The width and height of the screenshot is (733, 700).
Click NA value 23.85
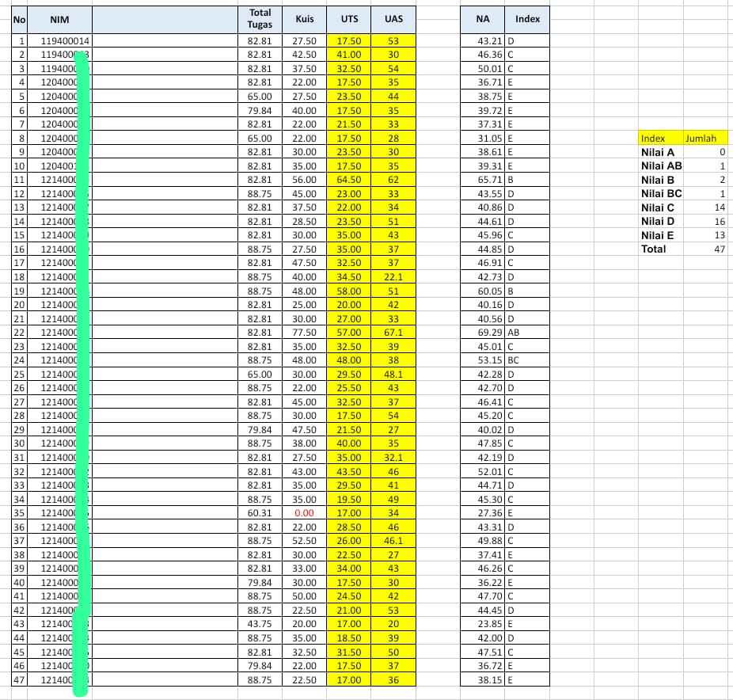coord(490,624)
